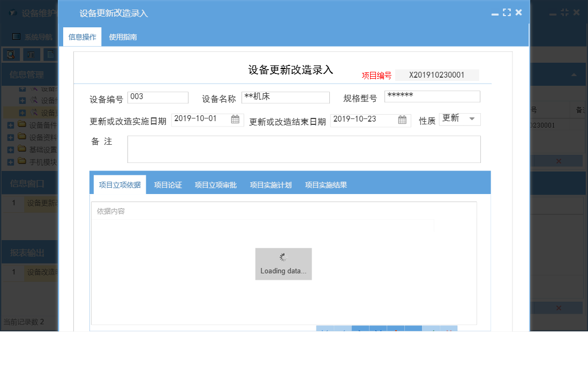The height and width of the screenshot is (365, 588).
Task: Click the green refresh icon in the pagination bar
Action: (x=434, y=331)
